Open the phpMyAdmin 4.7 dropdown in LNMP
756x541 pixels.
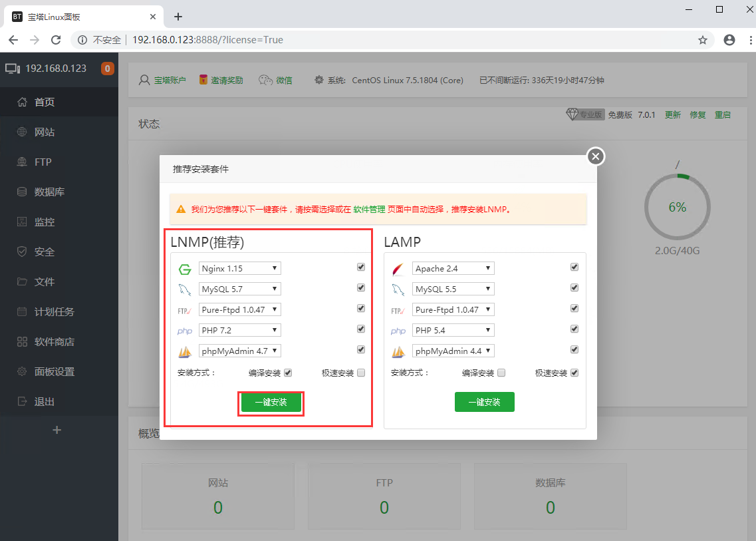point(239,350)
